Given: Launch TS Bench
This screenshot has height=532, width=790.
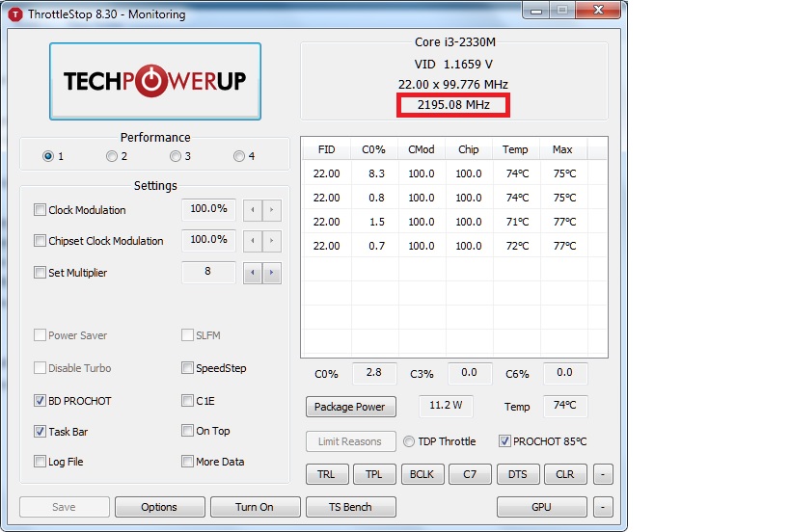Looking at the screenshot, I should pos(351,507).
